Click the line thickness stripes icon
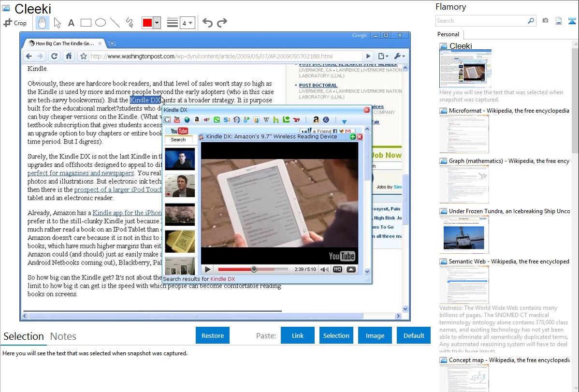 pos(173,23)
